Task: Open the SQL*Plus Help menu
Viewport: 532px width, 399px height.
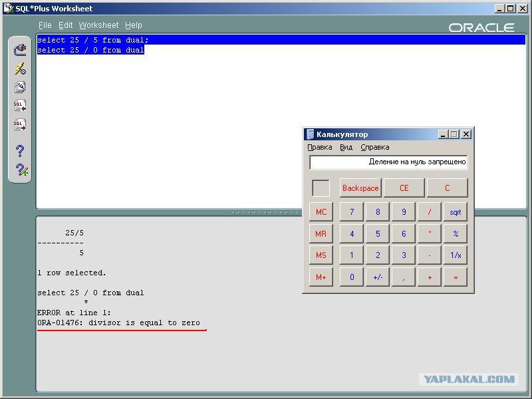Action: 134,25
